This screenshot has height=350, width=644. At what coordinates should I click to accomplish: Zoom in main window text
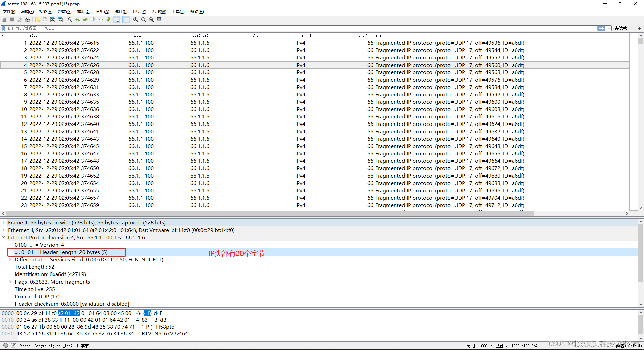136,20
